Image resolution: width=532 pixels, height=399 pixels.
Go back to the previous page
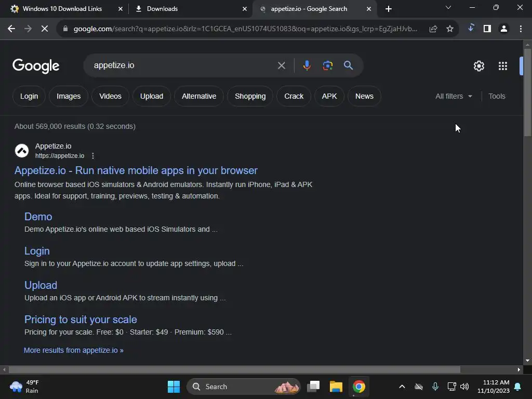[x=11, y=29]
